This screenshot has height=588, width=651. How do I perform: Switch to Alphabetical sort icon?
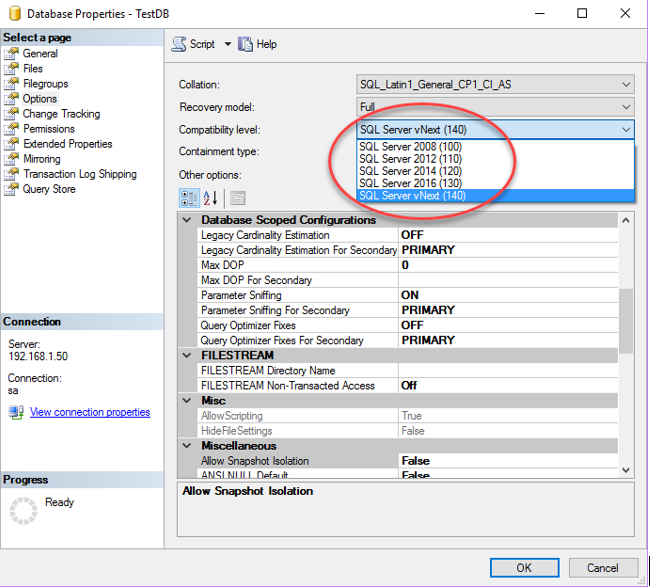pos(210,197)
